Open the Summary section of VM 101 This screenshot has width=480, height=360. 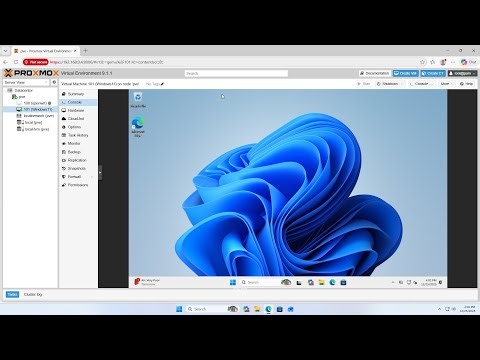pos(78,94)
